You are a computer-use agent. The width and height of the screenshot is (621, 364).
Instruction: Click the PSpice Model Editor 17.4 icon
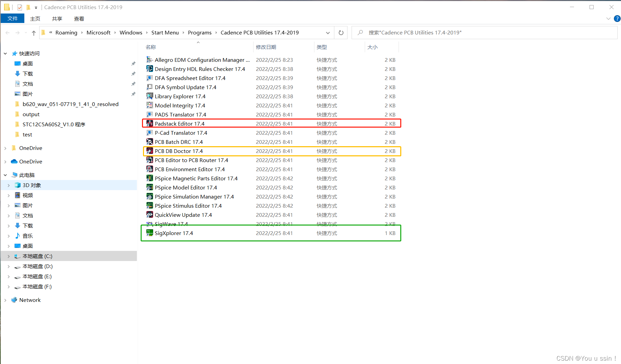point(149,187)
